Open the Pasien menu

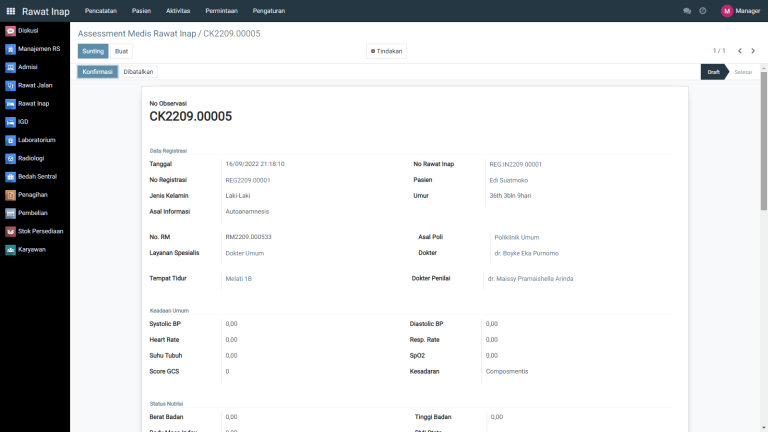pos(141,11)
